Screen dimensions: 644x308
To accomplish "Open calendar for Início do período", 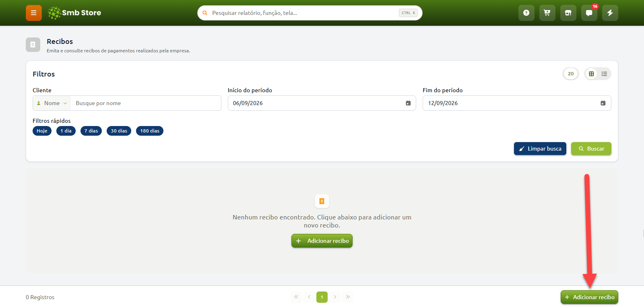I will click(408, 103).
